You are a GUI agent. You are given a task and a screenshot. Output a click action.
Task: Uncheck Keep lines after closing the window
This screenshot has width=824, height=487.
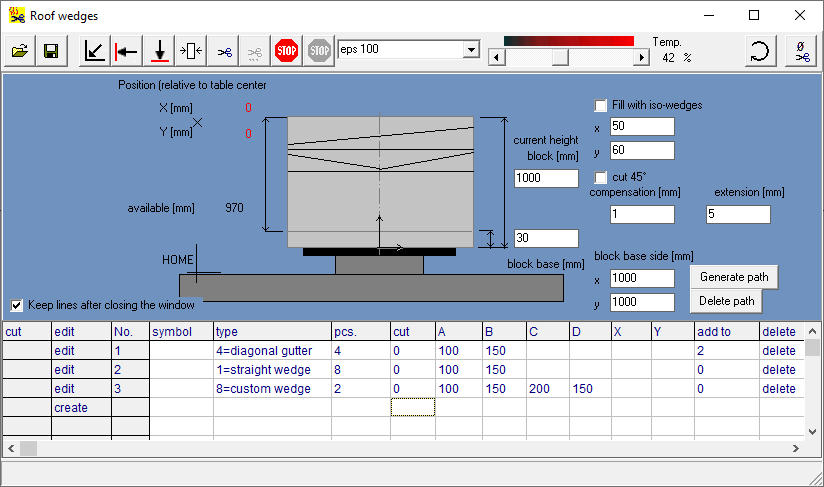pos(17,305)
